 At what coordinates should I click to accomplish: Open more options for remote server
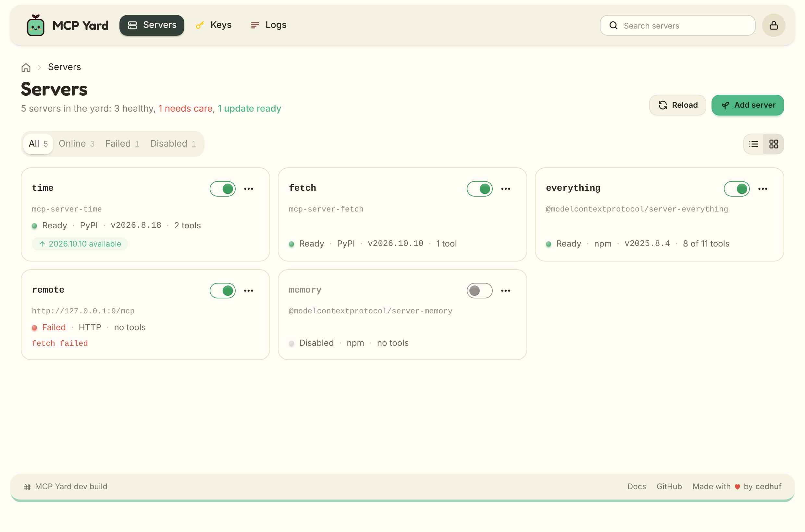(249, 290)
